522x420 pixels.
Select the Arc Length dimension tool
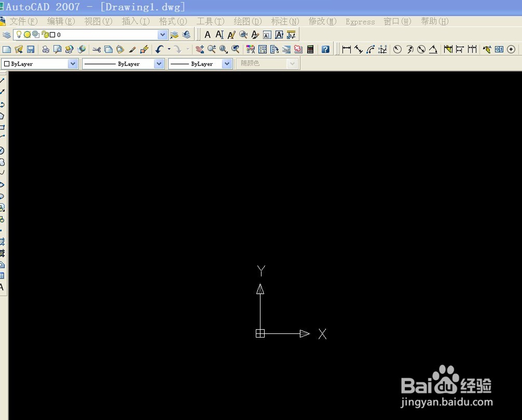pyautogui.click(x=371, y=50)
